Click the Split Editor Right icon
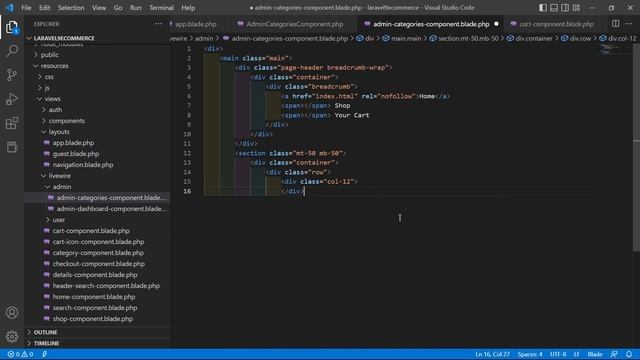The width and height of the screenshot is (640, 360). (615, 24)
